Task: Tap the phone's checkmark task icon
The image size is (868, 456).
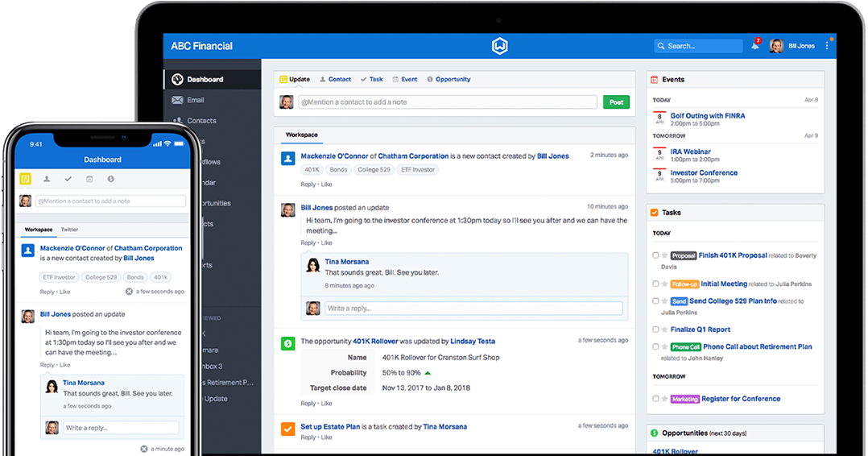Action: pos(68,179)
